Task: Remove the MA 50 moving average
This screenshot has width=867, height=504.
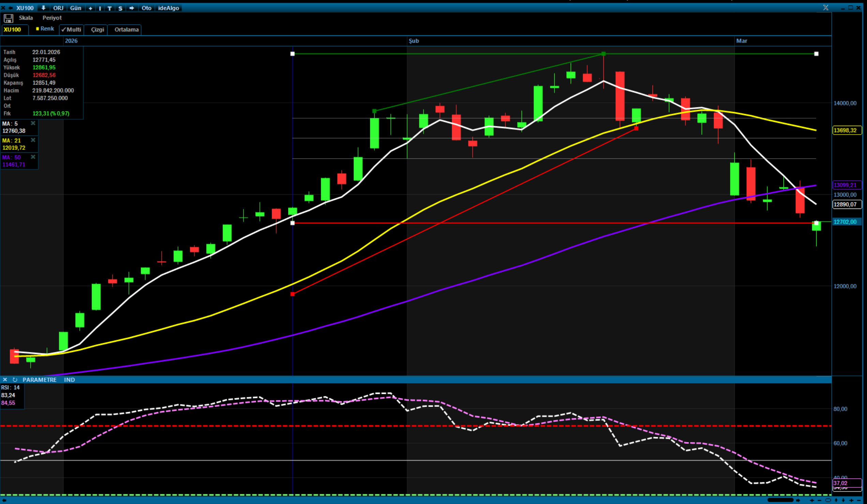Action: point(33,157)
